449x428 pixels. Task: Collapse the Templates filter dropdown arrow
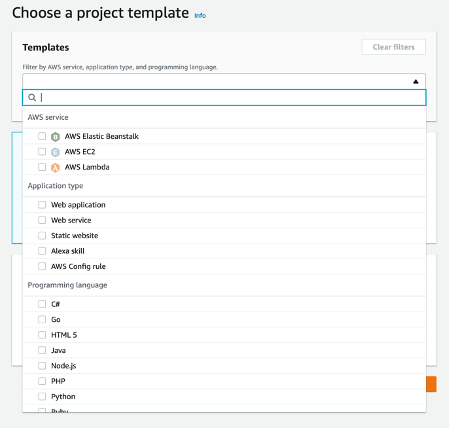tap(415, 82)
